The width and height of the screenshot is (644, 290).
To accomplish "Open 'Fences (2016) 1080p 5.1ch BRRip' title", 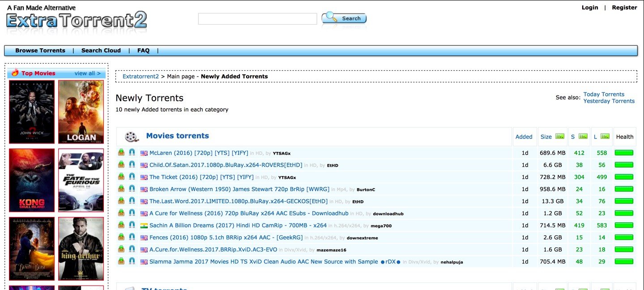I will coord(226,238).
